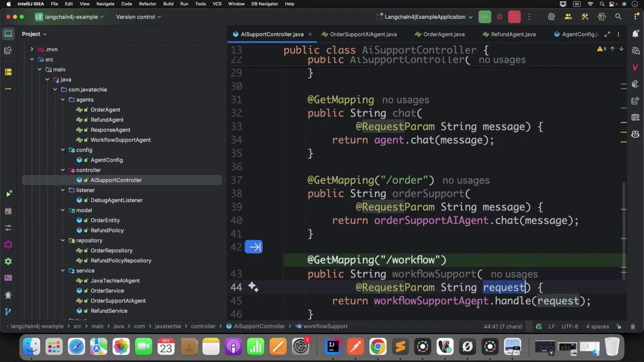Open more tool windows ellipsis in left sidebar
The image size is (644, 362).
tap(8, 88)
